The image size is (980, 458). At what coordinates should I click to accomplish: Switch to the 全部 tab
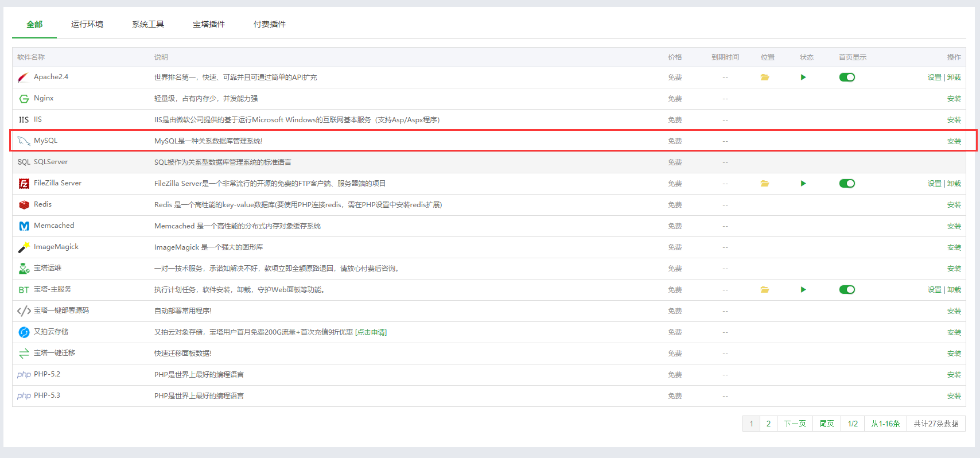point(34,24)
